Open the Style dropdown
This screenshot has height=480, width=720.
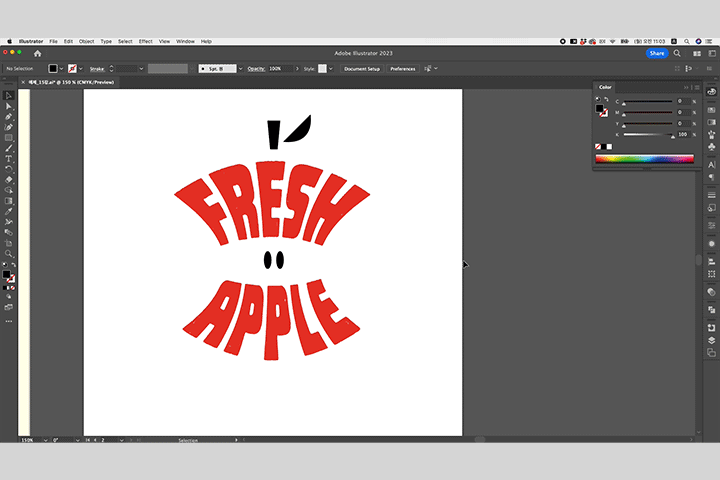click(x=331, y=69)
